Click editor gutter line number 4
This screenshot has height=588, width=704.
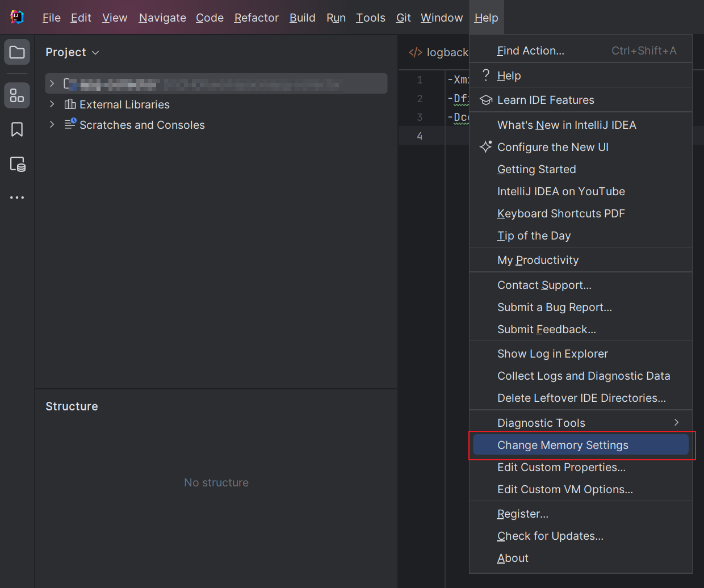(420, 136)
